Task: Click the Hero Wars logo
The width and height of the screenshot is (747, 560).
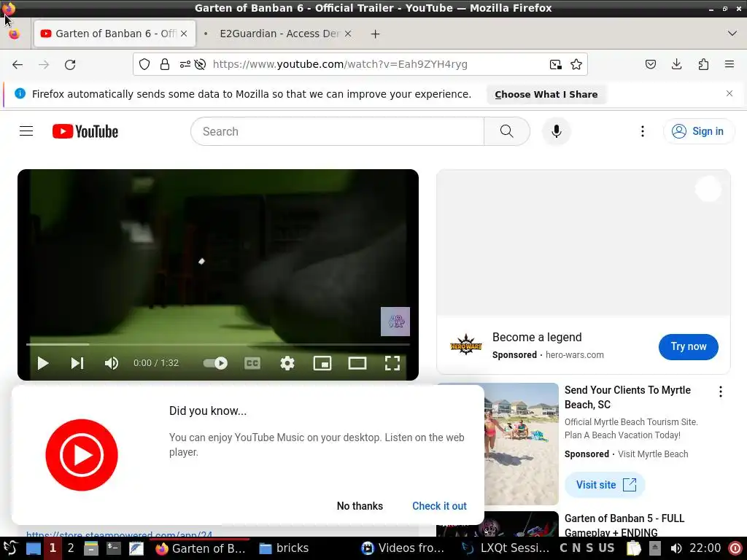Action: [466, 345]
